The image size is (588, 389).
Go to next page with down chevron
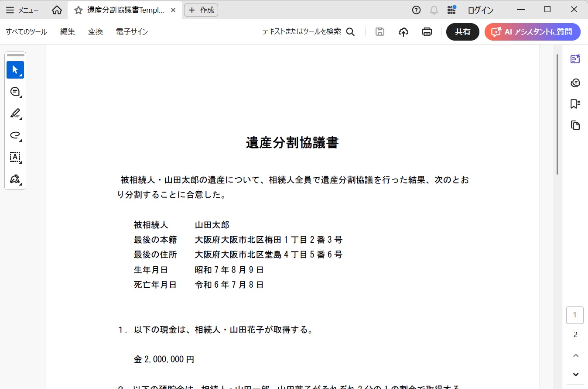click(575, 374)
